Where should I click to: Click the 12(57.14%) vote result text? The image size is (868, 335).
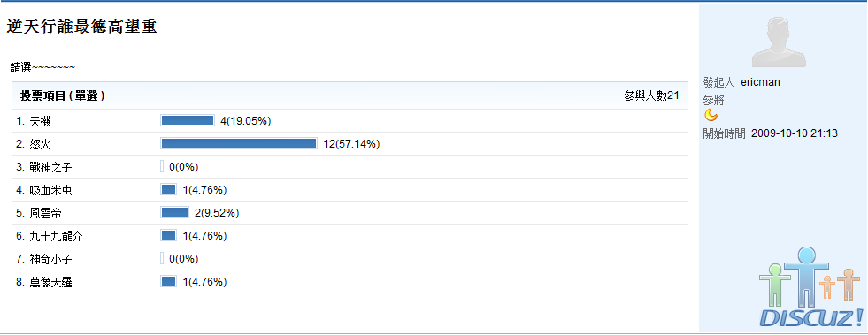[x=351, y=144]
